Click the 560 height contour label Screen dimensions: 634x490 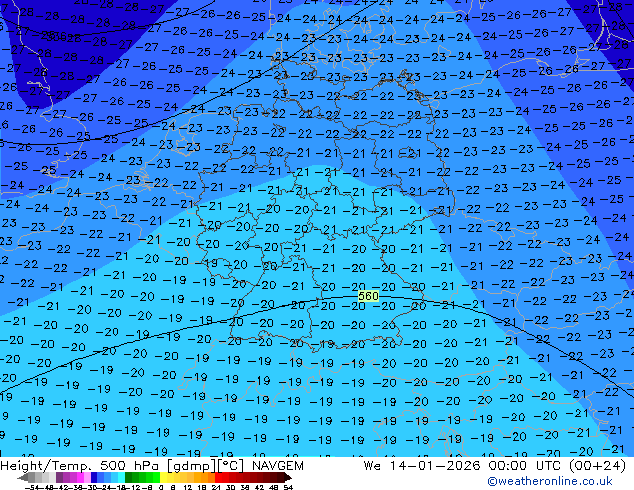(368, 296)
